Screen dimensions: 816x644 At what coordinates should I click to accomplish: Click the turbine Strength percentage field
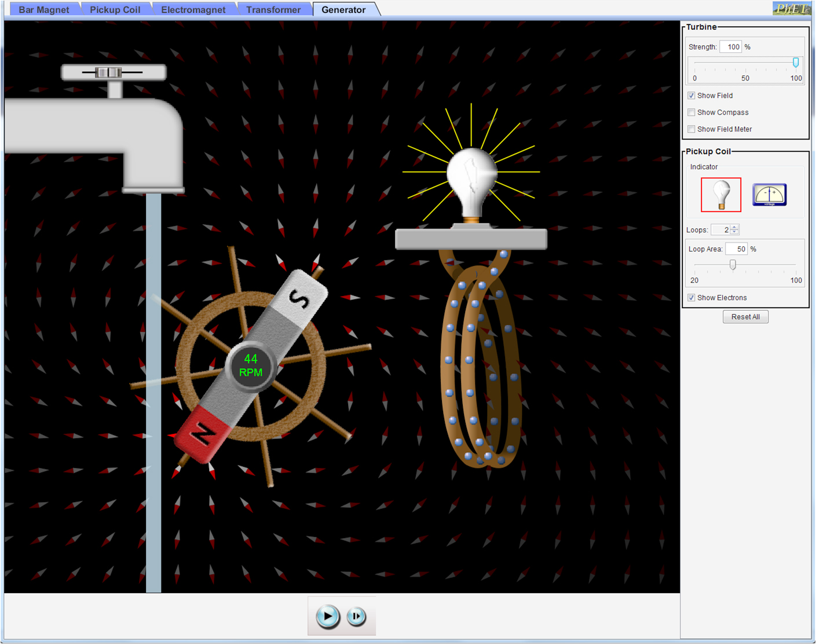(731, 47)
